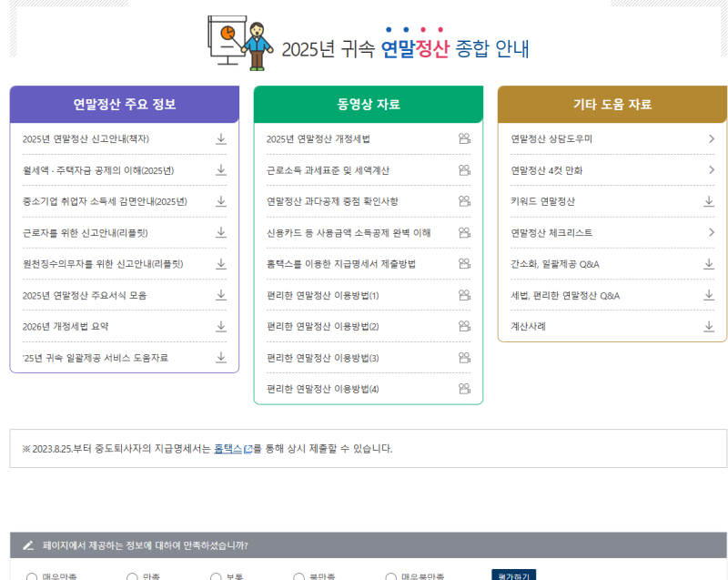Viewport: 728px width, 580px height.
Task: Click 중소기업 취업자 소득세 감면안내(2025년) text
Action: tap(105, 201)
